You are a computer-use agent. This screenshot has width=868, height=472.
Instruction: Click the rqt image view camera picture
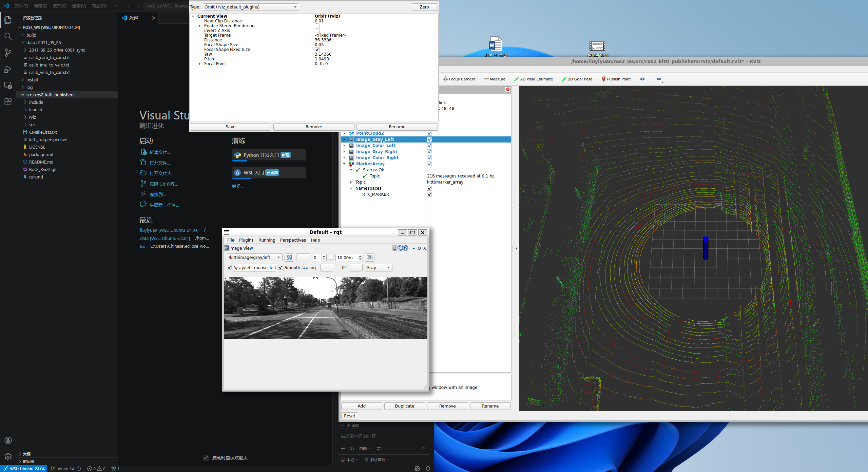tap(326, 308)
